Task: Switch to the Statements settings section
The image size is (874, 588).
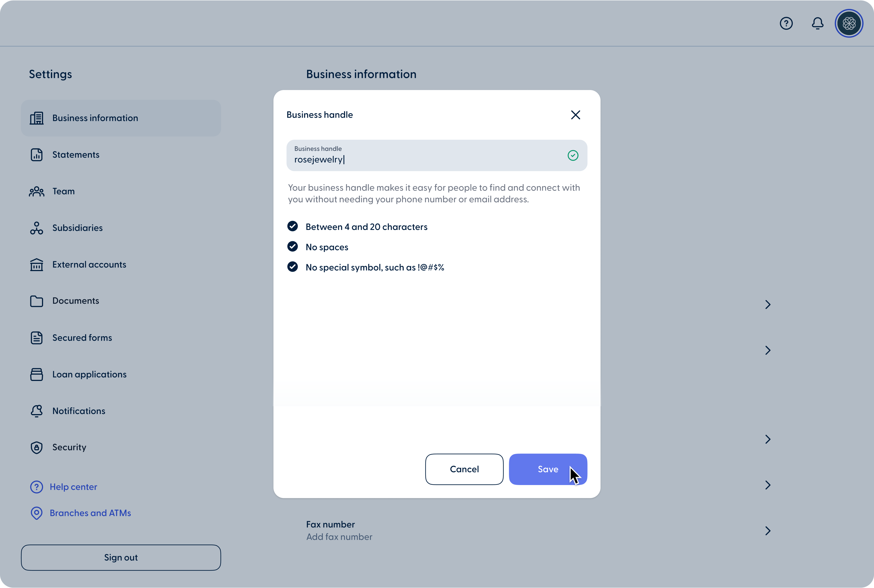Action: [76, 155]
